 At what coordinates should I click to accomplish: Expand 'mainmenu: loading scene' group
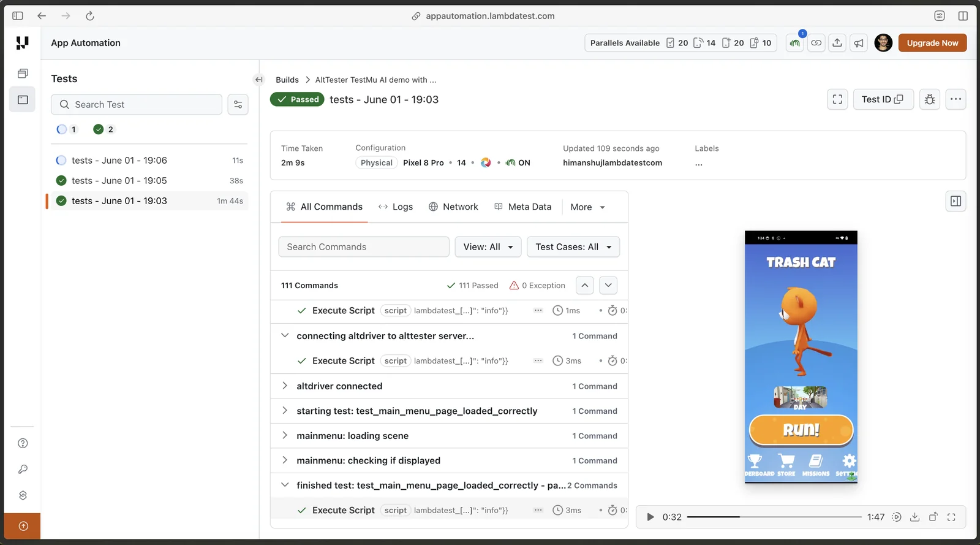click(x=285, y=435)
